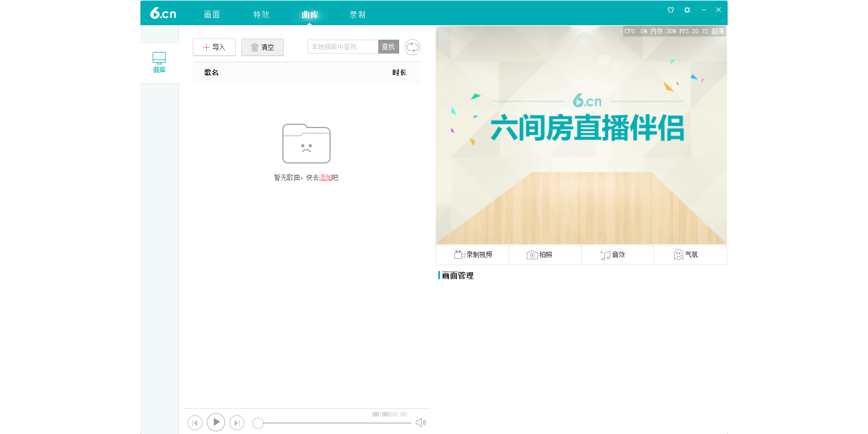The image size is (868, 434).
Task: Open the 音效 sound effects button
Action: pyautogui.click(x=617, y=255)
